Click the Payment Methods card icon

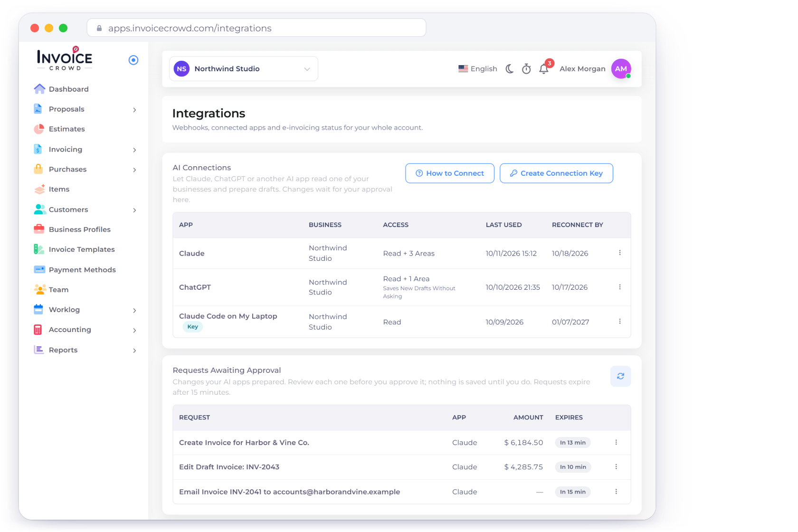click(39, 269)
